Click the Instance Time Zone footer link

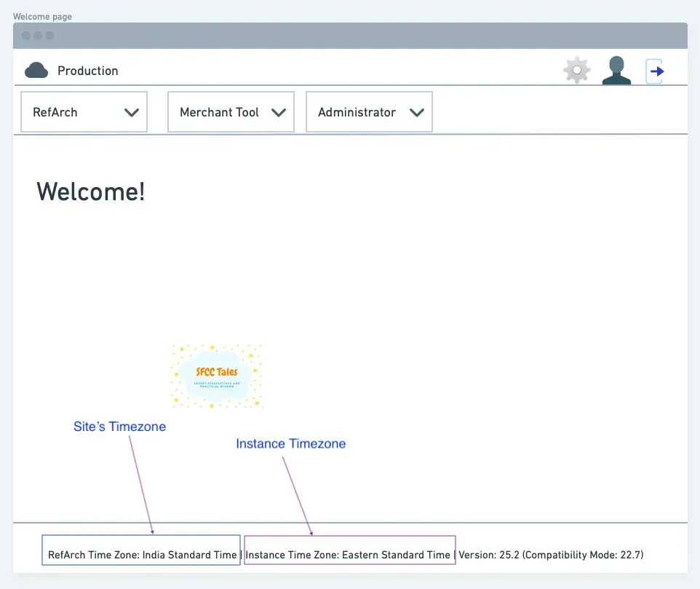tap(349, 554)
